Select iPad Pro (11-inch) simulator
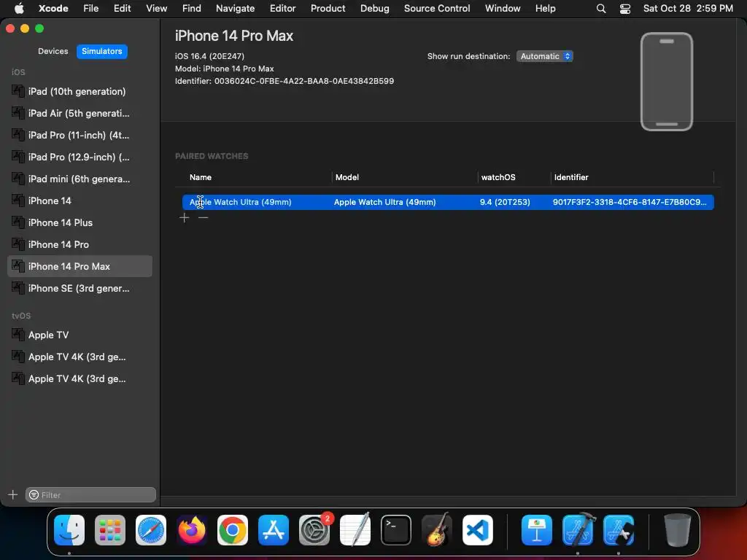This screenshot has height=560, width=747. coord(80,135)
